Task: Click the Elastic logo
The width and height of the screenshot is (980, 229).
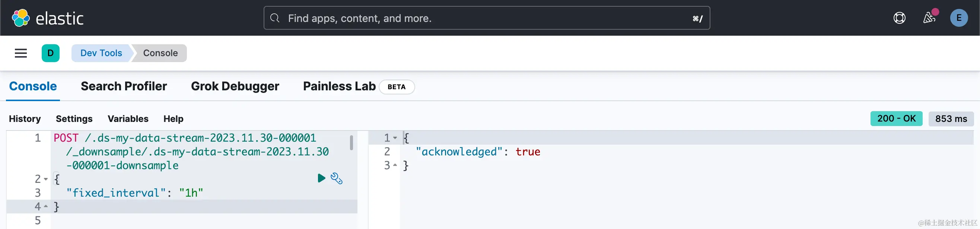Action: [48, 18]
